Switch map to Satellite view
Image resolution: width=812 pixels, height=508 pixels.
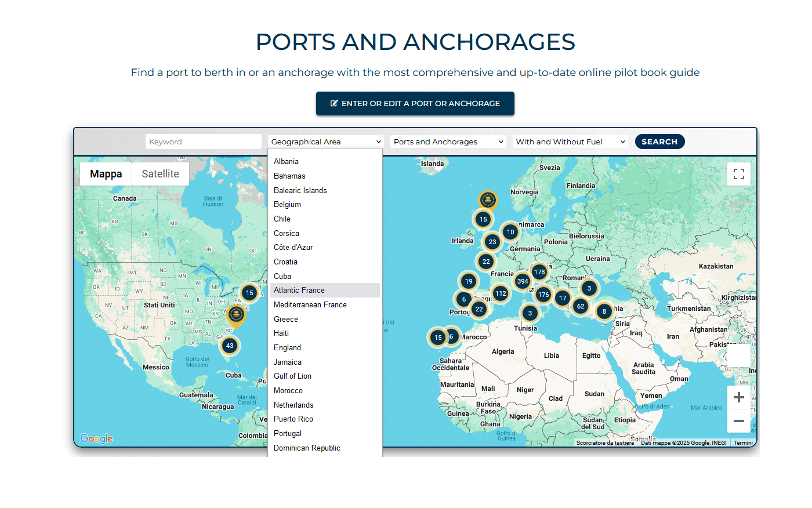[160, 174]
